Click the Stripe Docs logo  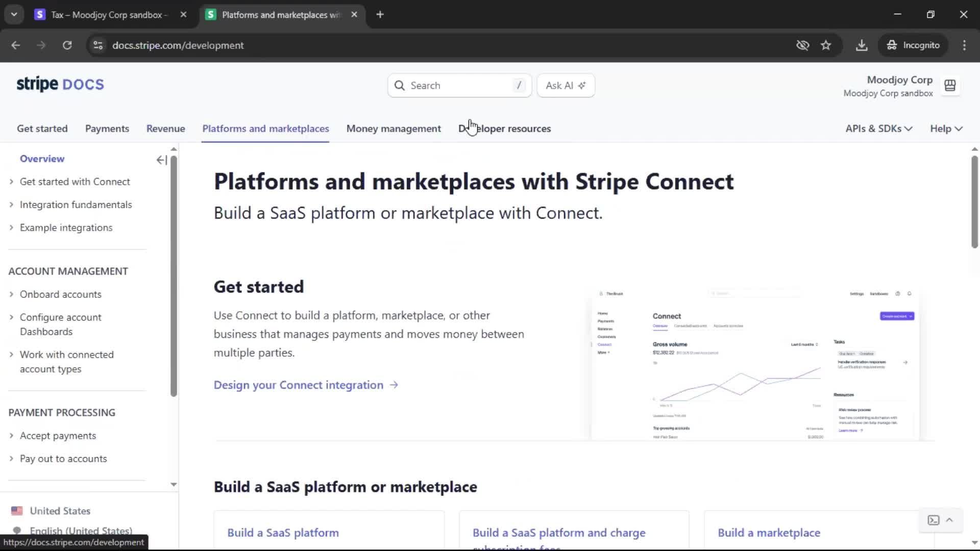(60, 84)
